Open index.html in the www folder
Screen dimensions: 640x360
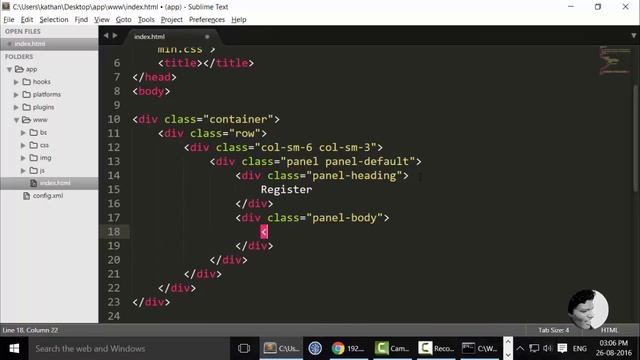(x=49, y=183)
